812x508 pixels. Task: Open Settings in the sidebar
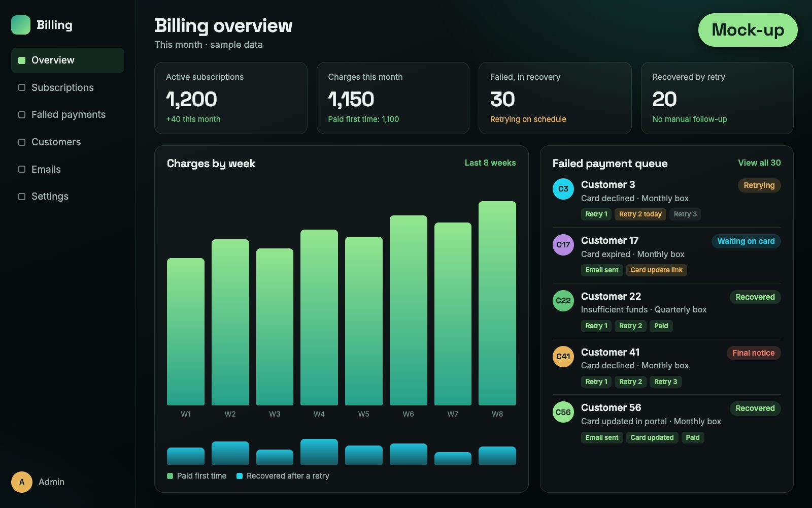point(67,197)
